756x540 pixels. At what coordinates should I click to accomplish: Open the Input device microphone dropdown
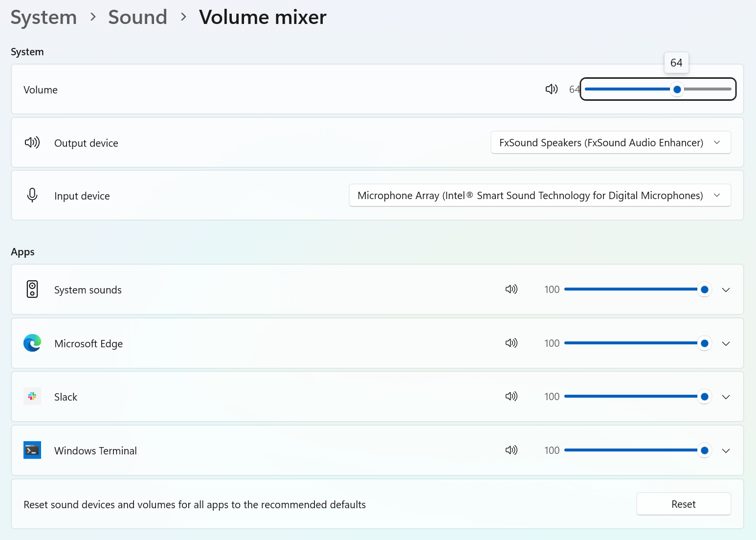tap(540, 195)
